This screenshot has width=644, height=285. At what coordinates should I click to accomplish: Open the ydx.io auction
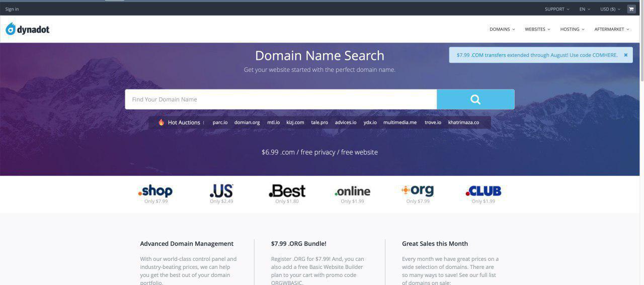pyautogui.click(x=370, y=122)
